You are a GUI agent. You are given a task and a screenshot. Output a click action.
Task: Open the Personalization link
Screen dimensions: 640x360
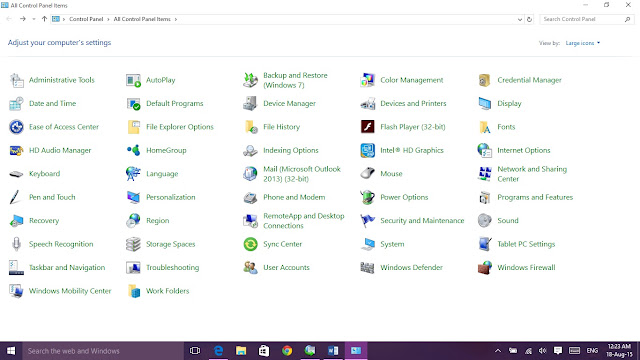pos(171,197)
